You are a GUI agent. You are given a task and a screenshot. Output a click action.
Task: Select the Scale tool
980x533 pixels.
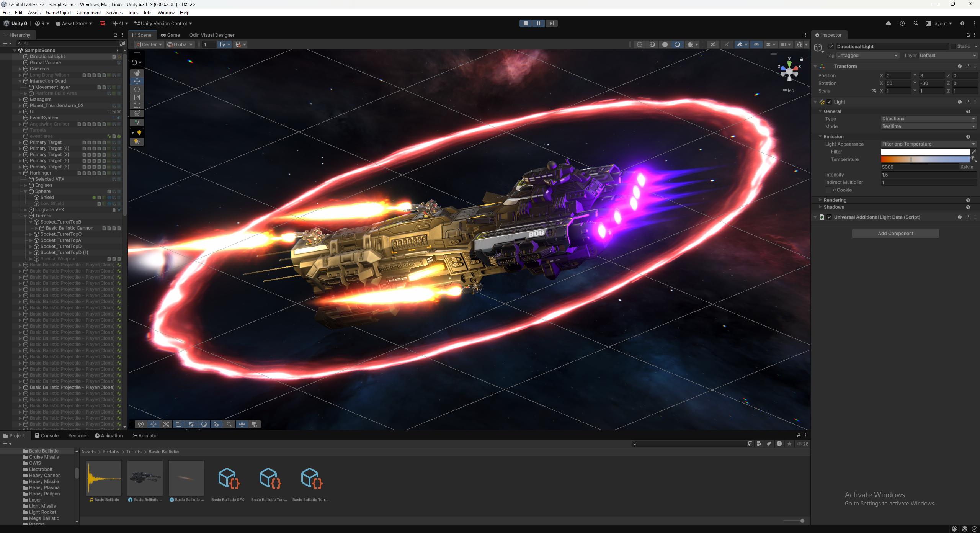click(137, 97)
